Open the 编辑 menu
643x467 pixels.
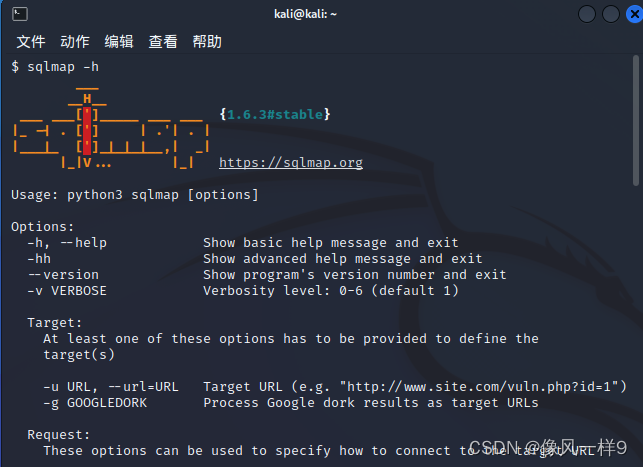click(x=119, y=41)
